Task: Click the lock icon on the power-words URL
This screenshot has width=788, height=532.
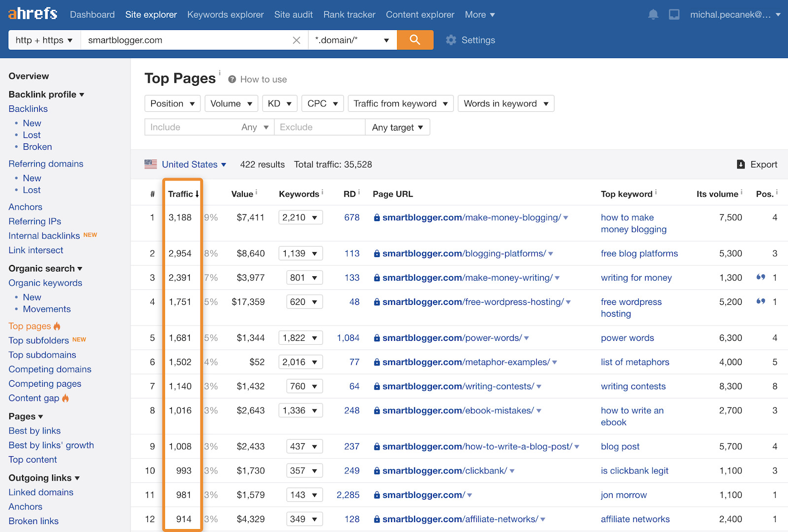Action: coord(376,338)
